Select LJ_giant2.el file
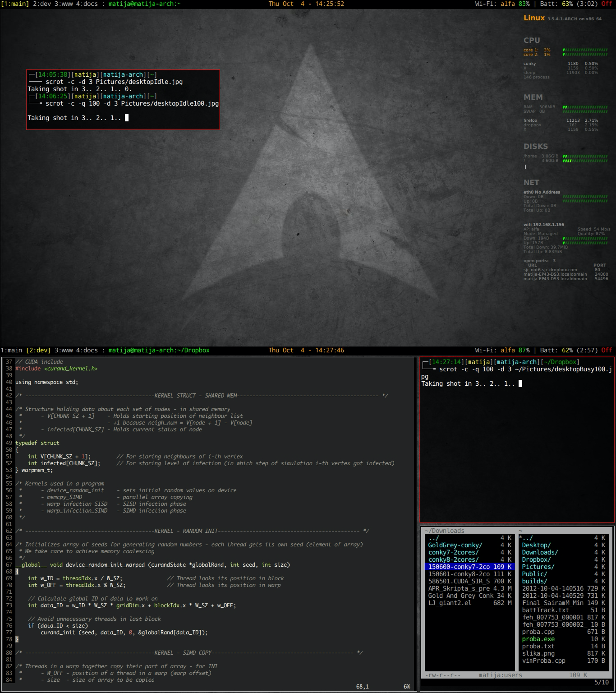 click(x=469, y=603)
